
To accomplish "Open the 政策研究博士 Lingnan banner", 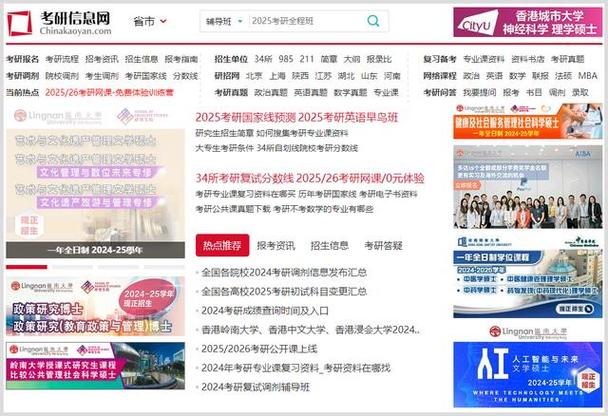I will tap(95, 306).
